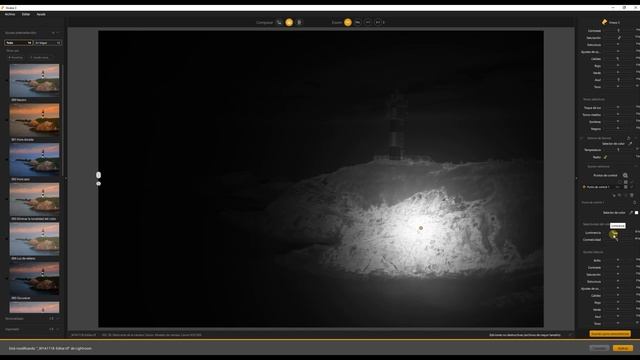This screenshot has height=360, width=640.
Task: Toggle the Balance de blancos checkbox
Action: coord(582,138)
